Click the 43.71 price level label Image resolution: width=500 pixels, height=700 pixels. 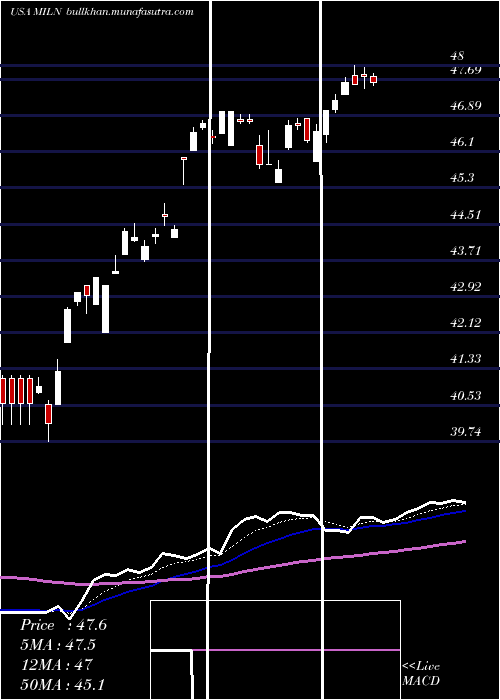coord(466,250)
